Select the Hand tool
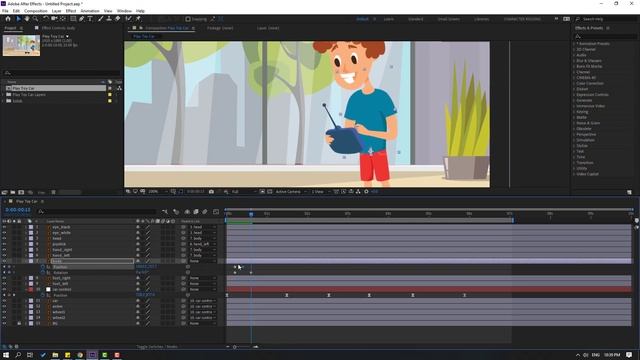640x360 pixels. pos(27,19)
